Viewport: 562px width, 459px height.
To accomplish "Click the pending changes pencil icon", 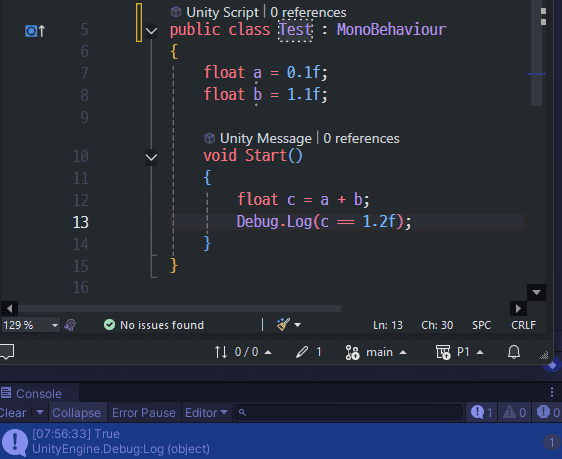I will click(302, 352).
